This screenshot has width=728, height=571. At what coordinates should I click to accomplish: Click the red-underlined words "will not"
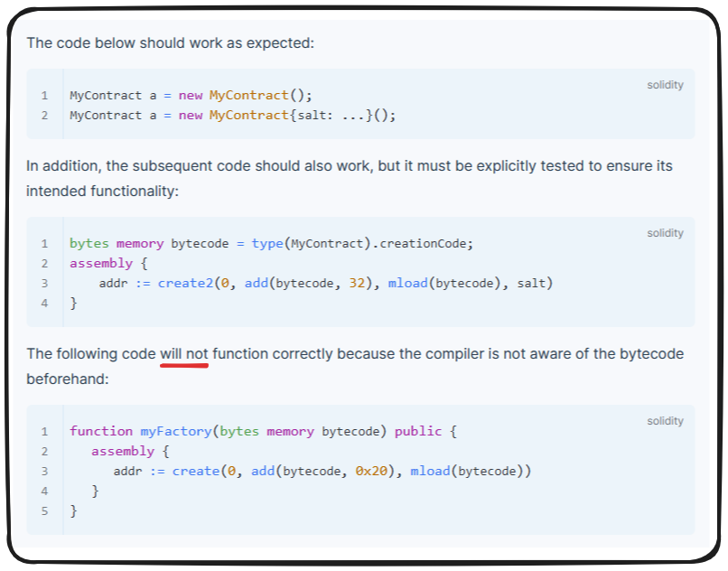184,353
